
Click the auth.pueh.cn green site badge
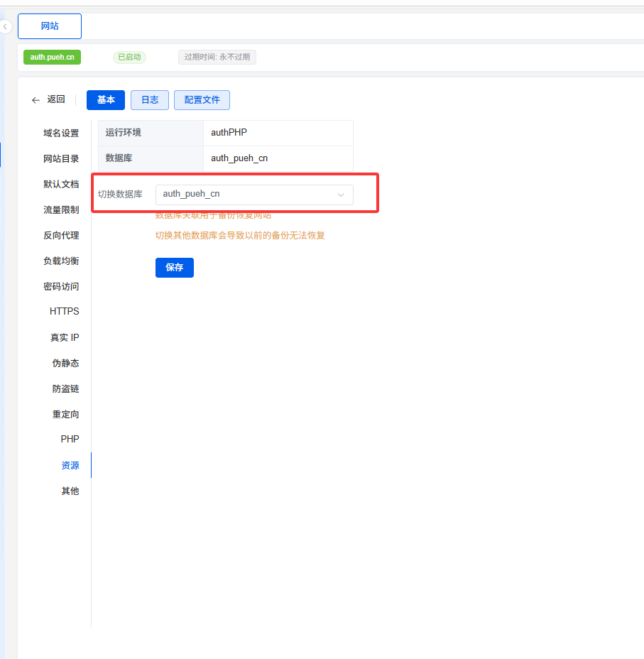pos(52,57)
